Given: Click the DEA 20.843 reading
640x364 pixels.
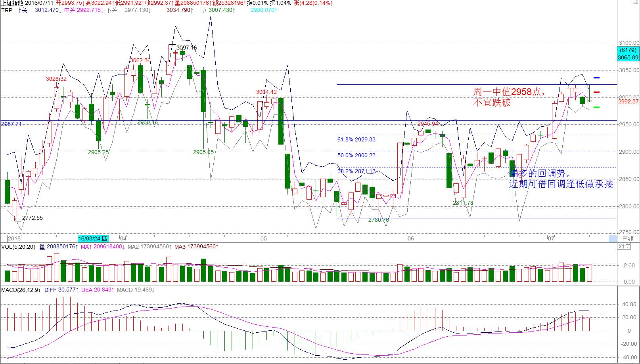Looking at the screenshot, I should (x=98, y=290).
